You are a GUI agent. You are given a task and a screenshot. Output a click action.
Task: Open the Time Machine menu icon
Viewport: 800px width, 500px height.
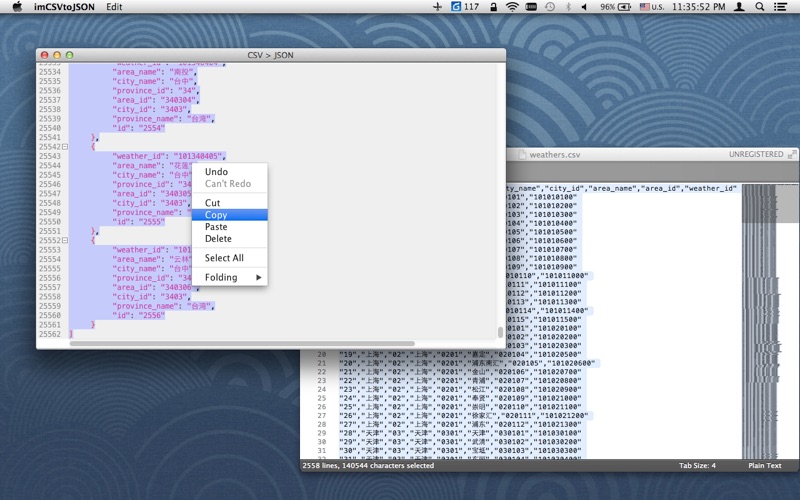pyautogui.click(x=549, y=7)
